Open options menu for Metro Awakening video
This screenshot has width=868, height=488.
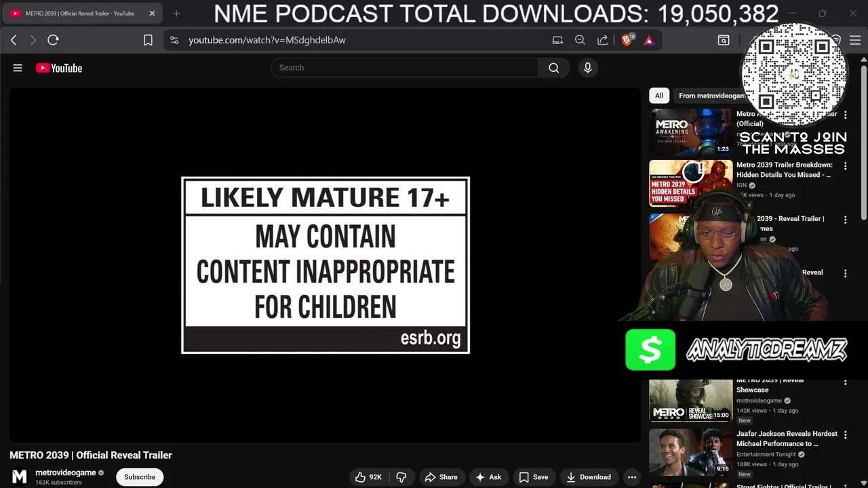click(x=845, y=115)
